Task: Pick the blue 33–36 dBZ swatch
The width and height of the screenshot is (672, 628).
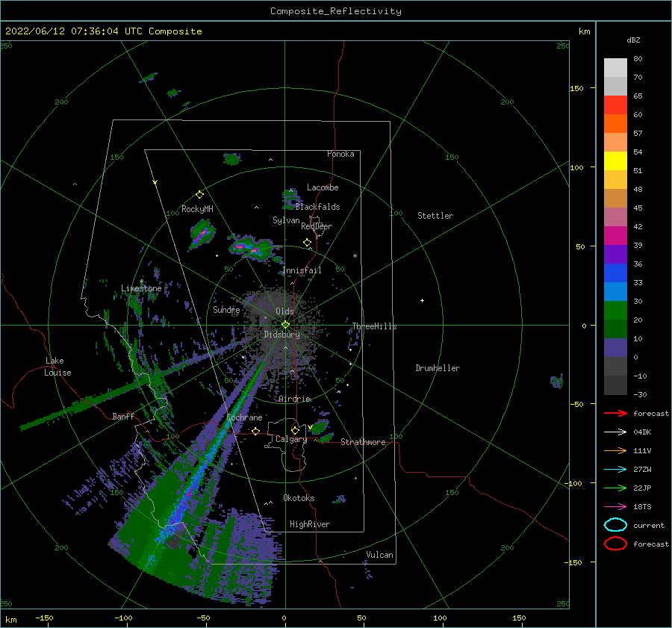Action: click(x=615, y=273)
